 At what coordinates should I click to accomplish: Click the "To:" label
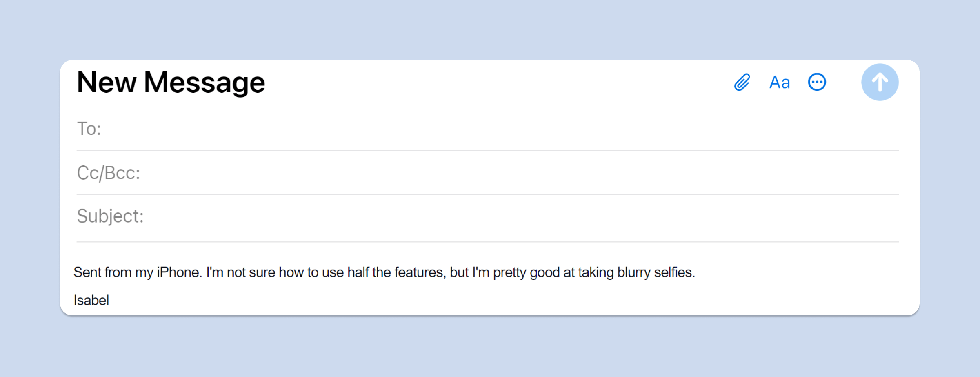coord(89,129)
